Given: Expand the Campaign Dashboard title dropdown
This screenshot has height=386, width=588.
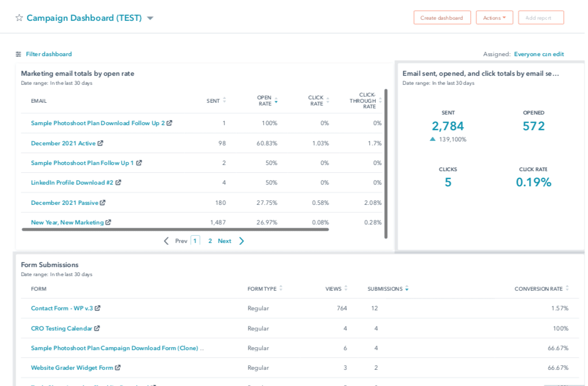Looking at the screenshot, I should pyautogui.click(x=150, y=17).
